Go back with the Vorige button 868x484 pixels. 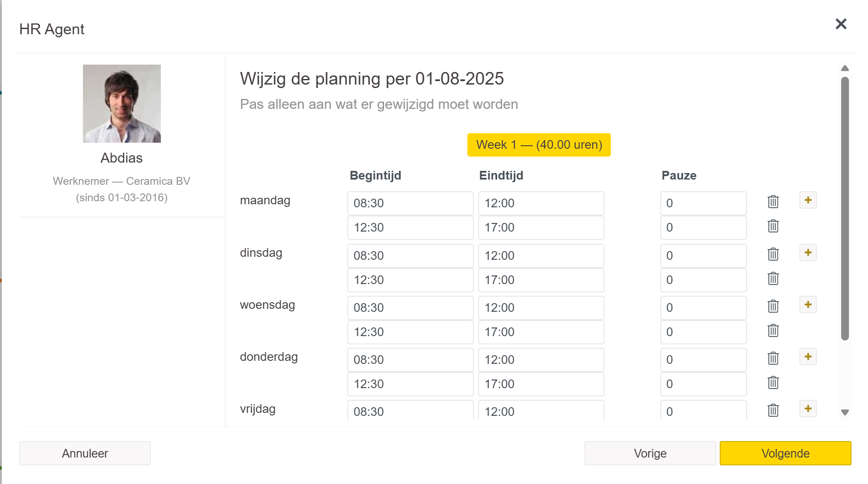[x=650, y=453]
